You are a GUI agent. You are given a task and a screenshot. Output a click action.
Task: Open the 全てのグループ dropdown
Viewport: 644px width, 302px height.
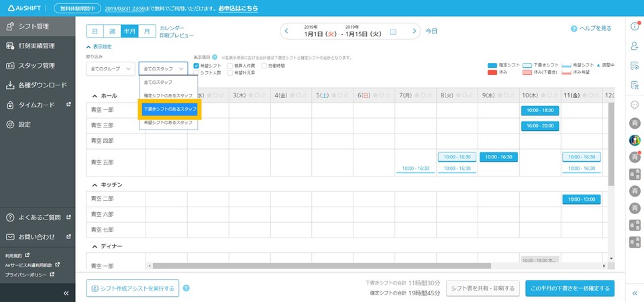click(109, 68)
